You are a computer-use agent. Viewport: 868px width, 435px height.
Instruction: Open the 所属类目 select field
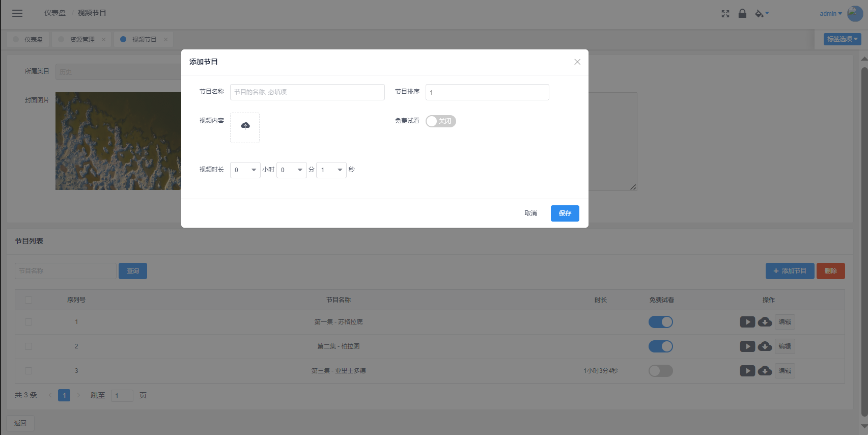point(118,72)
